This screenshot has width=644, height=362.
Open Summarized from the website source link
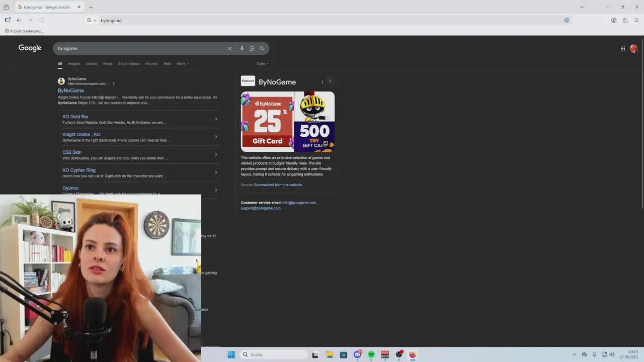tap(278, 185)
